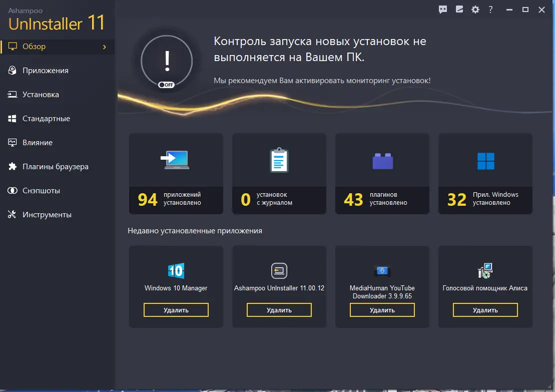Click the Голосовой помощник Алиса installer icon
555x392 pixels.
coord(485,271)
